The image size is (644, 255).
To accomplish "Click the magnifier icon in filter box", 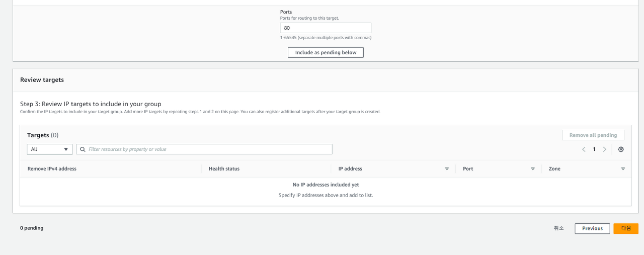I will [83, 149].
